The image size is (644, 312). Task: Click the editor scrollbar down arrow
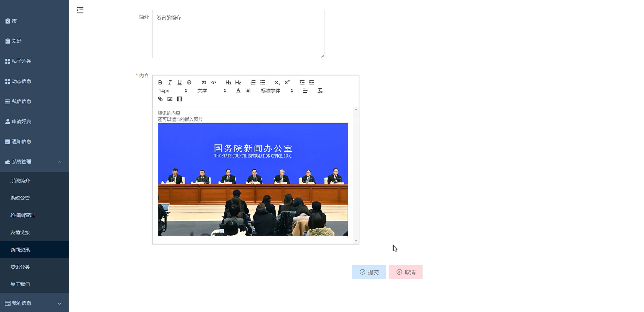(356, 241)
